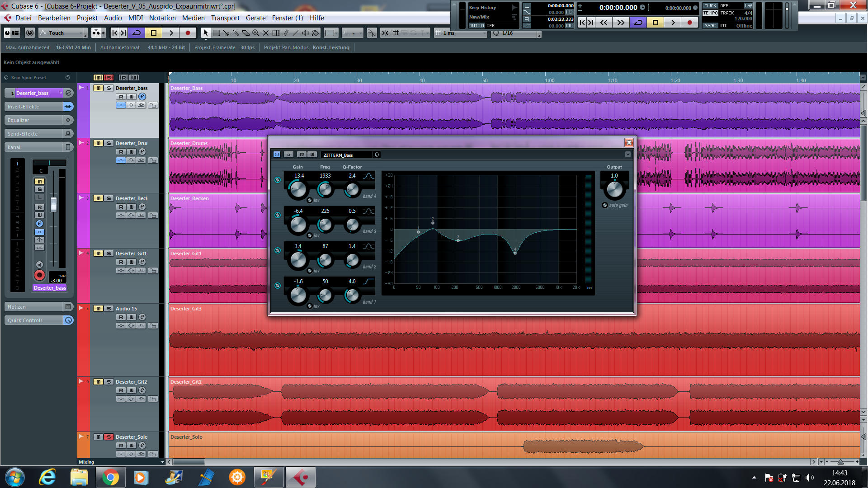The height and width of the screenshot is (488, 868).
Task: Collapse Kanal inspector section
Action: pos(34,147)
